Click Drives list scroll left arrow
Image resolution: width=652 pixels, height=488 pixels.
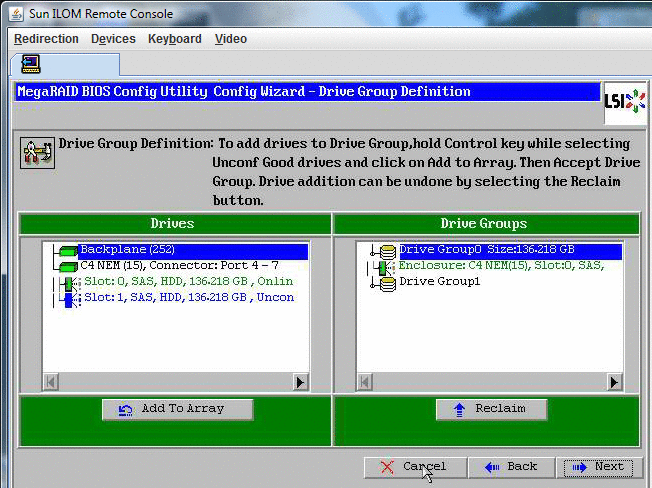tap(51, 382)
